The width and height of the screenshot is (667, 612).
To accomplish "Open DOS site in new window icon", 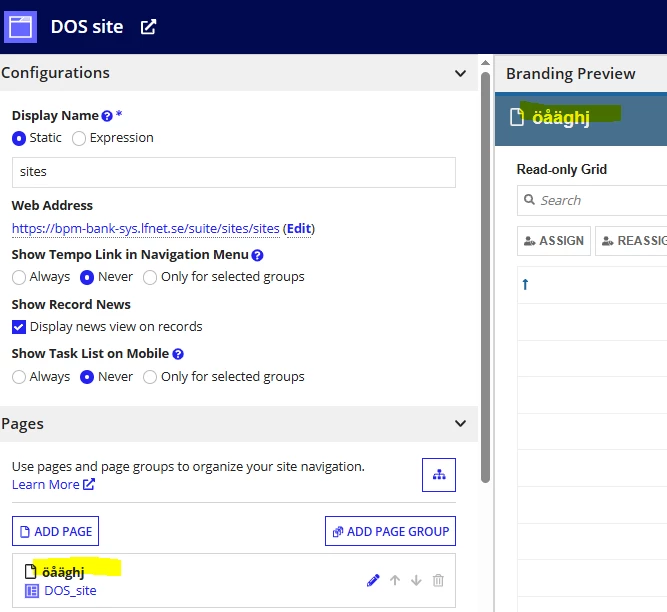I will (x=148, y=27).
